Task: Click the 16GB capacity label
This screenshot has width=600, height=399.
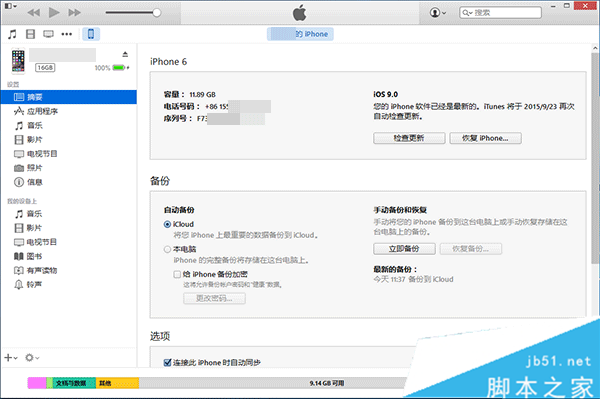Action: pos(45,68)
